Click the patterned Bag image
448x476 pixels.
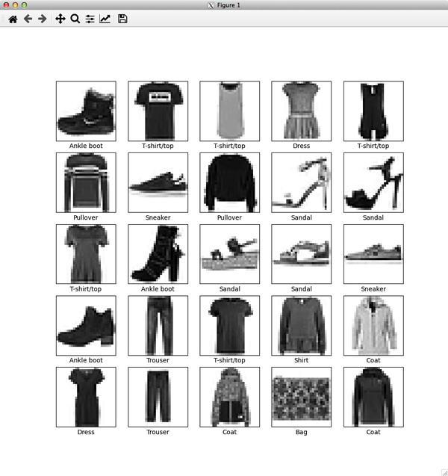pyautogui.click(x=302, y=397)
